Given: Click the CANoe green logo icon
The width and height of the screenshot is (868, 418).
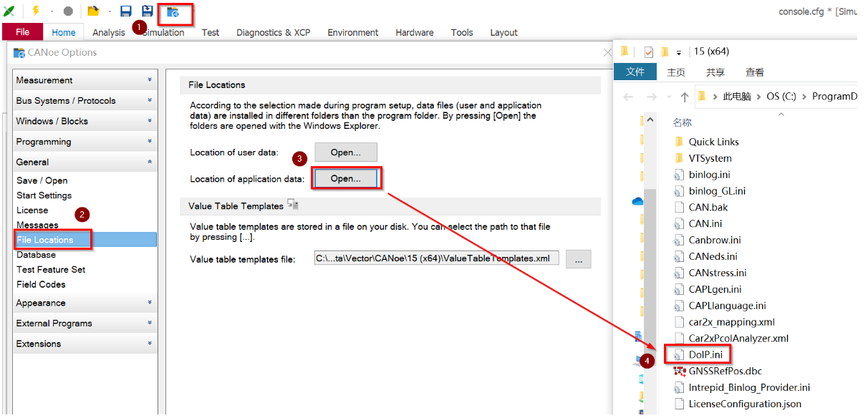Looking at the screenshot, I should pyautogui.click(x=9, y=11).
